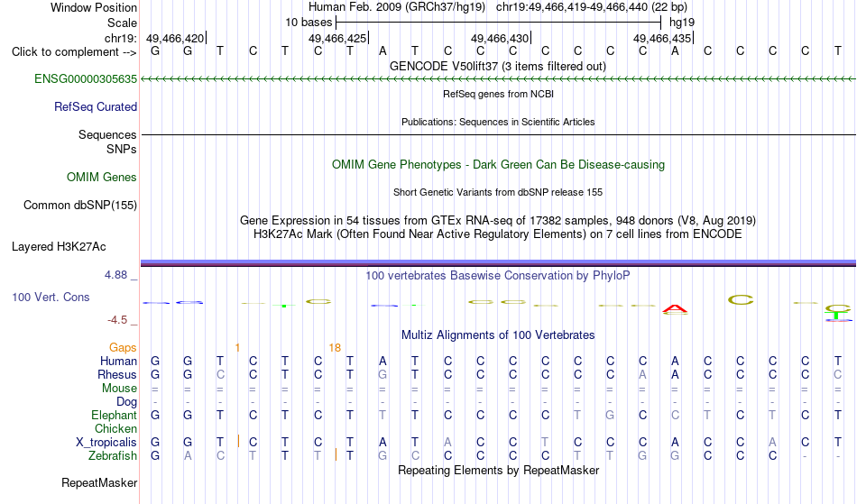Click the 10 bases scale bar

(499, 23)
